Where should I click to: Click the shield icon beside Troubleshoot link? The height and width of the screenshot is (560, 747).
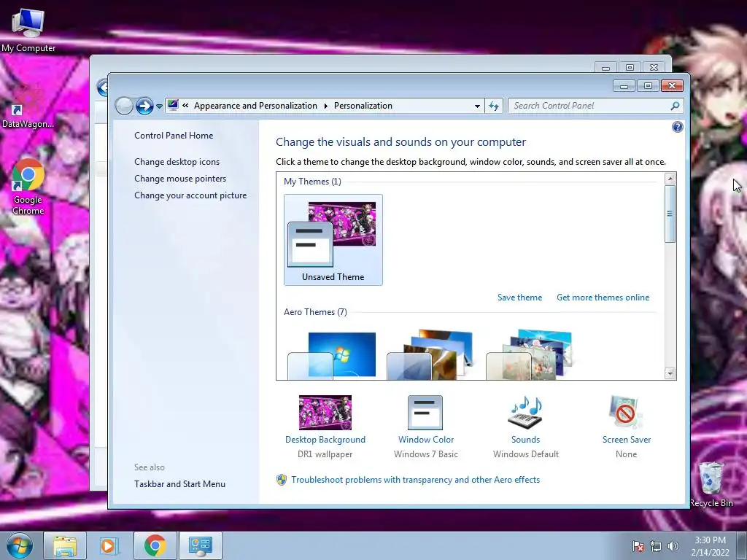coord(282,480)
